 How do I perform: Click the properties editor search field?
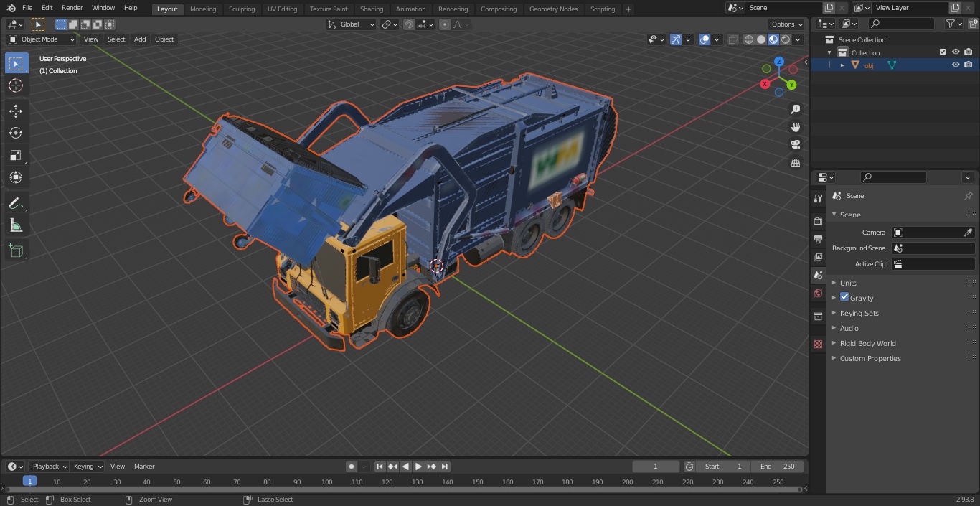[894, 177]
